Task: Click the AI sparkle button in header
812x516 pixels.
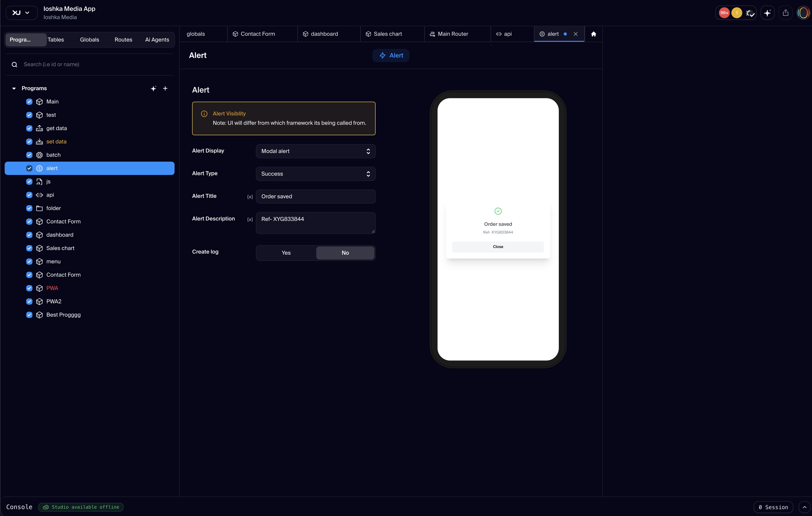Action: tap(768, 13)
